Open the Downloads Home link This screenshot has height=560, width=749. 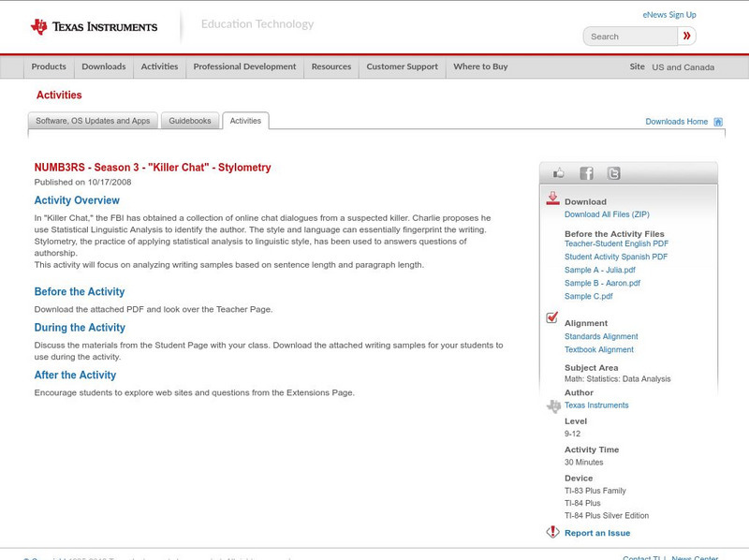[x=676, y=122]
